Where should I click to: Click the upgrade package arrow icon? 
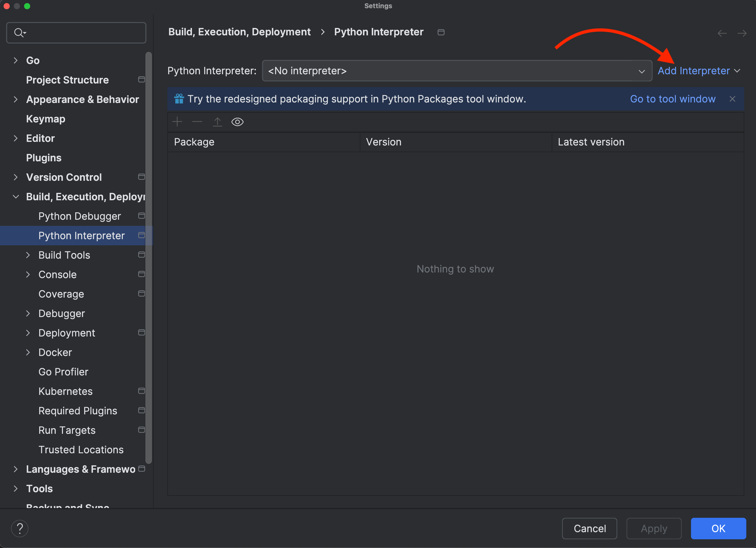pos(217,122)
